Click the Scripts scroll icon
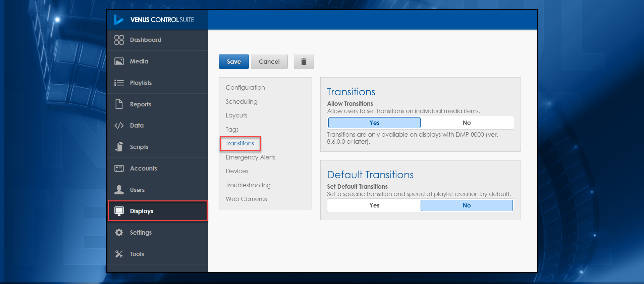This screenshot has height=284, width=644. [119, 147]
